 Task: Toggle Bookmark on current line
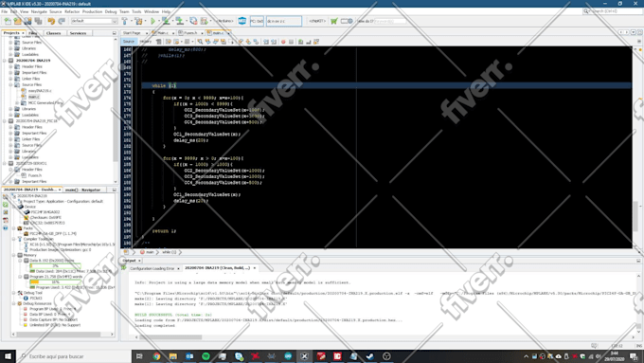coord(256,42)
